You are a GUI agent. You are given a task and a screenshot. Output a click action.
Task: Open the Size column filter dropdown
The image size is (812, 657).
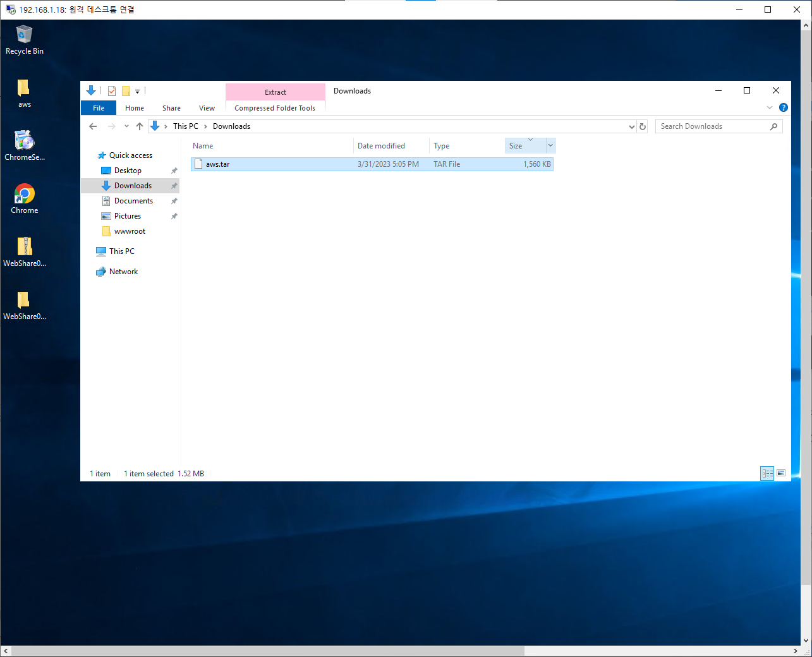(x=550, y=146)
